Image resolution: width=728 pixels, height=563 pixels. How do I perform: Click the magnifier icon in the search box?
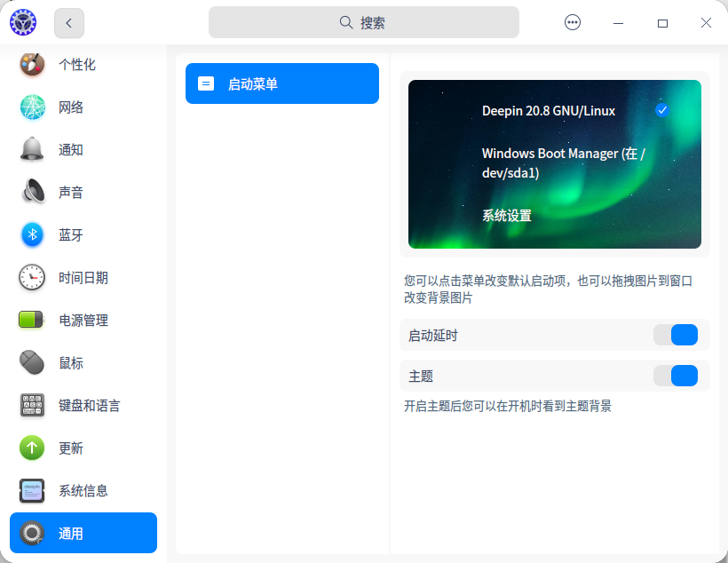click(346, 22)
